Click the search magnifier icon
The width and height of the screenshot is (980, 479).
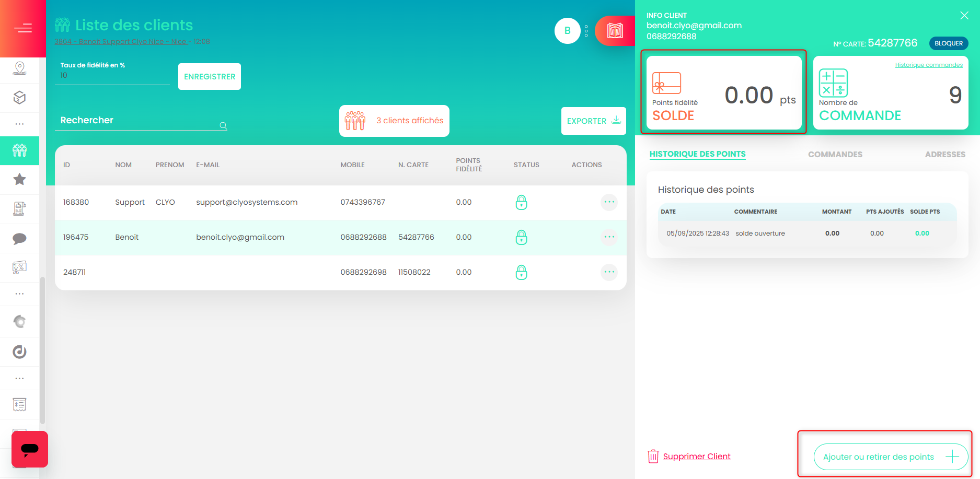(x=223, y=126)
